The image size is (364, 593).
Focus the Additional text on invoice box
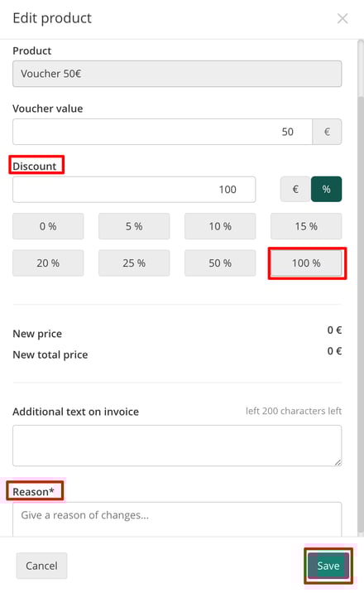pyautogui.click(x=177, y=446)
